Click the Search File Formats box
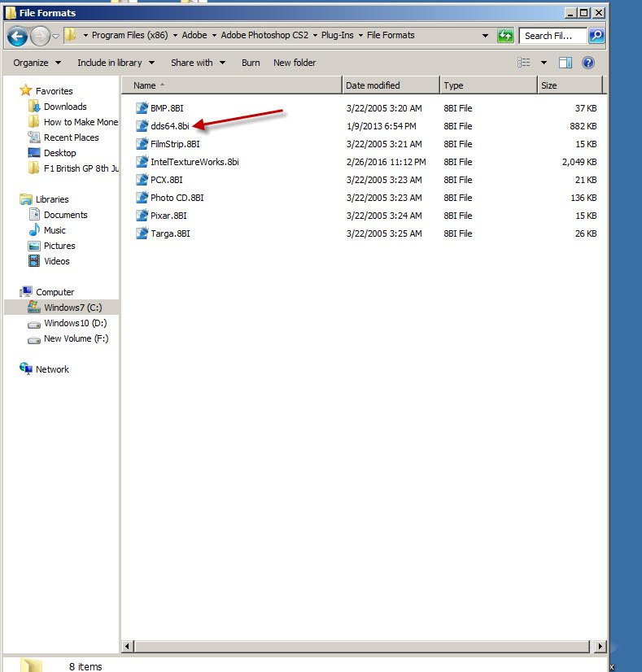 552,36
